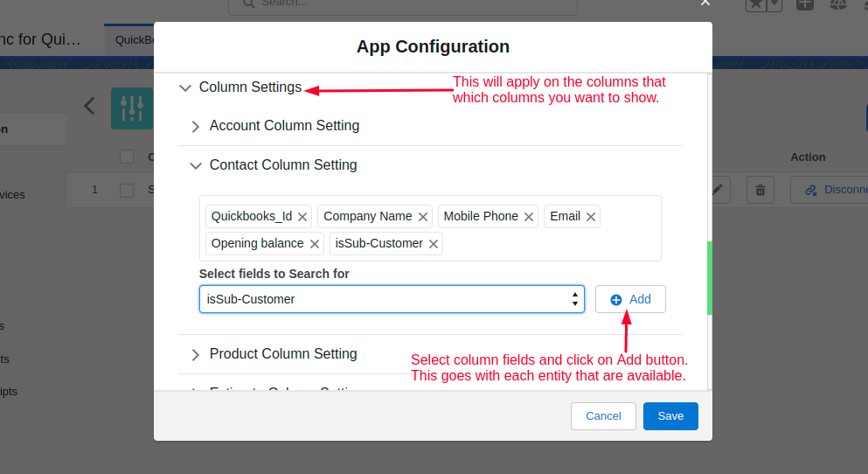This screenshot has height=474, width=868.
Task: Expand the Product Column Setting section
Action: point(196,354)
